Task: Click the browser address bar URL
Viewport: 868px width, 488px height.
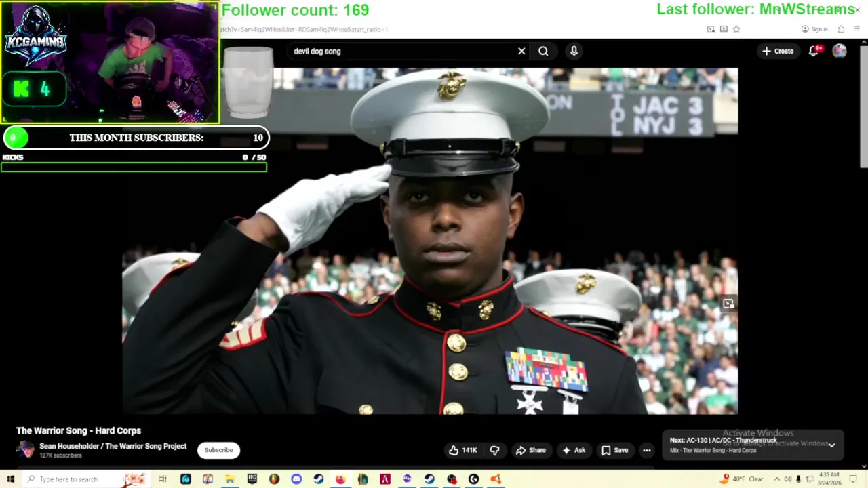Action: (x=304, y=29)
